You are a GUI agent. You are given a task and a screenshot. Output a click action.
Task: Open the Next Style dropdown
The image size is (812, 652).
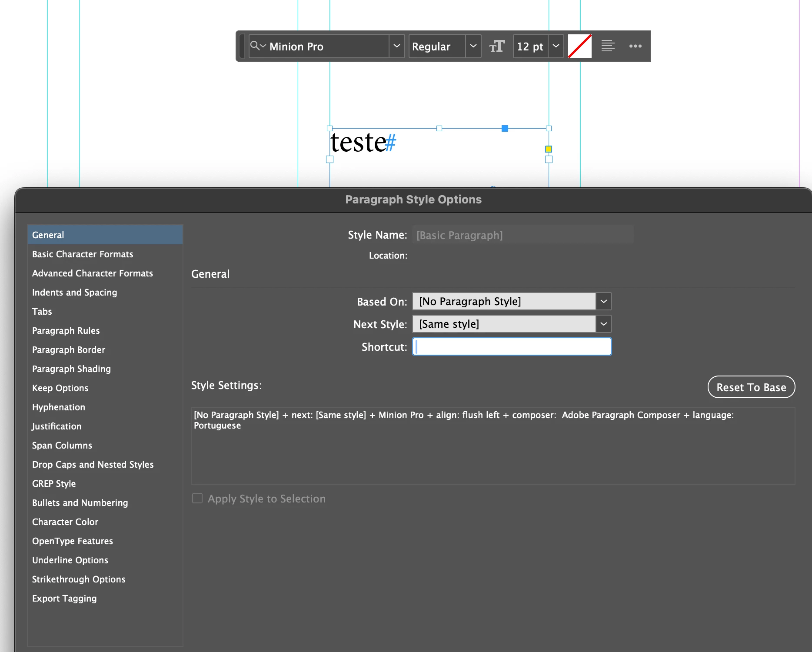click(x=603, y=324)
